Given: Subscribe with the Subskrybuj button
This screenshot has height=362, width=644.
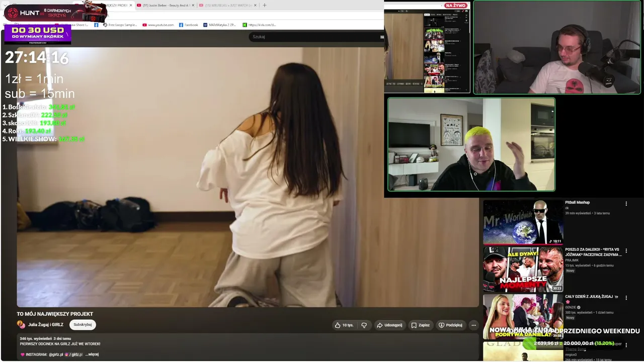Looking at the screenshot, I should click(x=83, y=325).
